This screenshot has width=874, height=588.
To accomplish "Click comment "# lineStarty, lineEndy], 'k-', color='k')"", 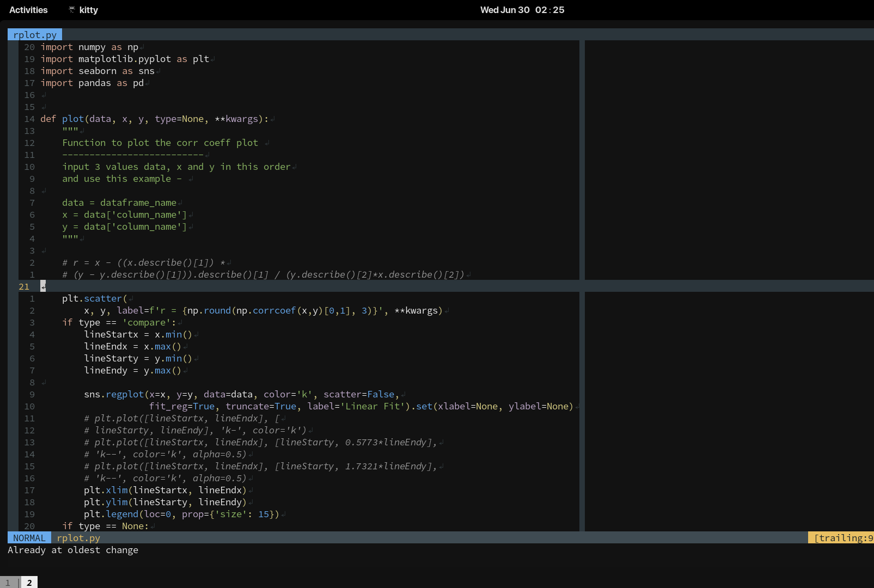I will point(195,430).
